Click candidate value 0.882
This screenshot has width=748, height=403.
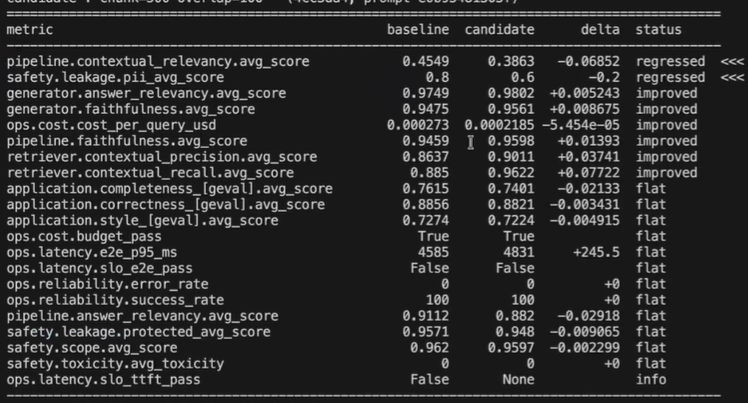pos(515,316)
